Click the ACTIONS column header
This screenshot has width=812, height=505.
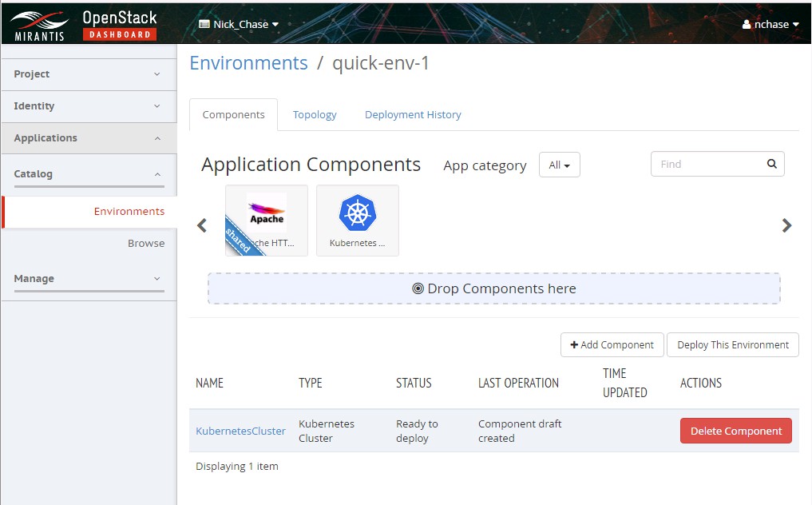tap(701, 384)
